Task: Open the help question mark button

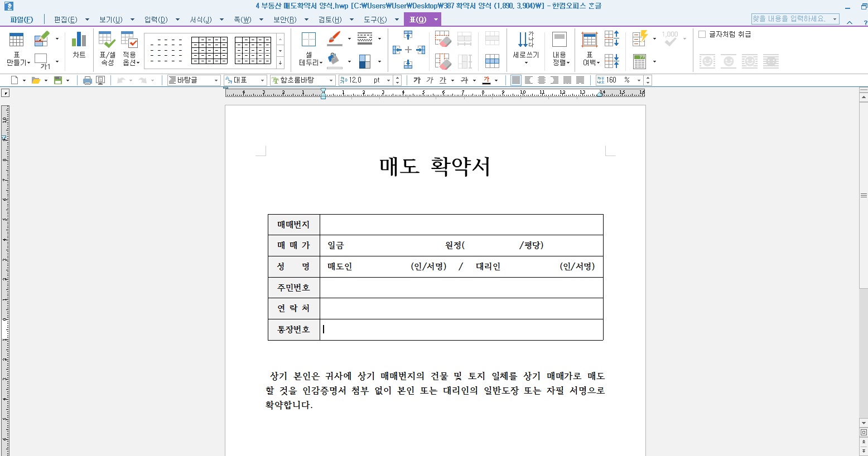Action: 865,22
